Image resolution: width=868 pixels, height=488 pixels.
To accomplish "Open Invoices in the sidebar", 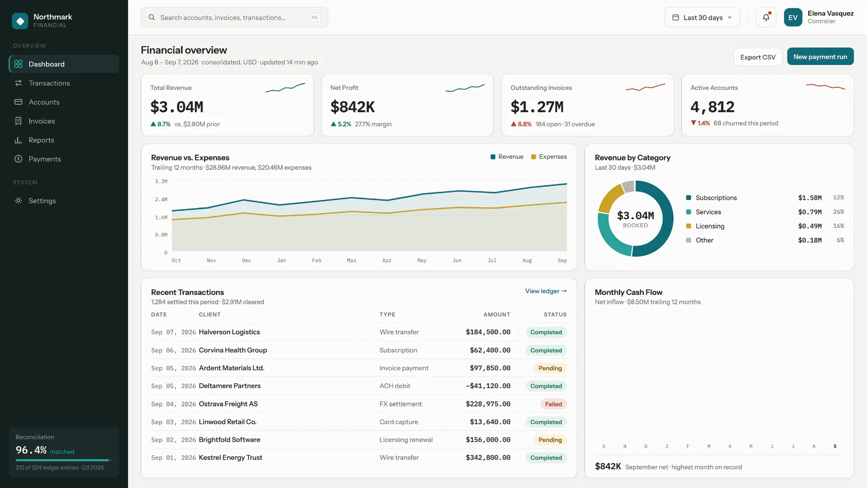I will point(64,121).
